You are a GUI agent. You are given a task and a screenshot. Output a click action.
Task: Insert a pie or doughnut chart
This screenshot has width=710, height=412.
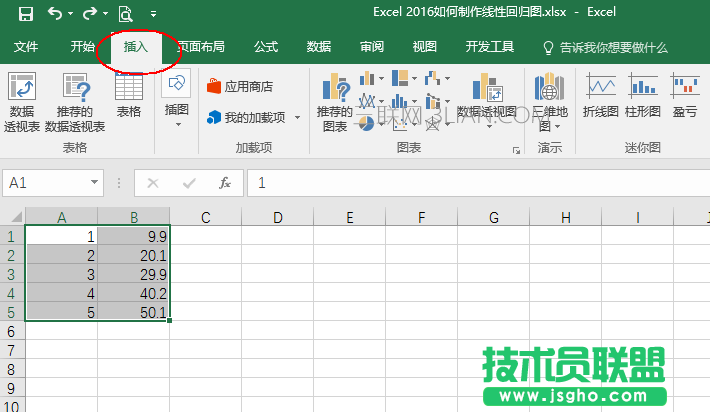366,123
